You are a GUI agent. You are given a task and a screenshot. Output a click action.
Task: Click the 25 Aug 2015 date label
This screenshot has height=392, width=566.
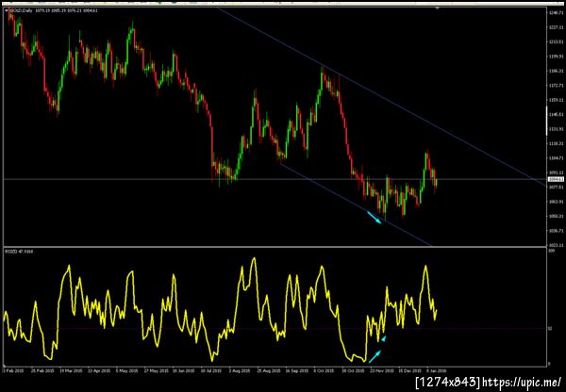(268, 370)
